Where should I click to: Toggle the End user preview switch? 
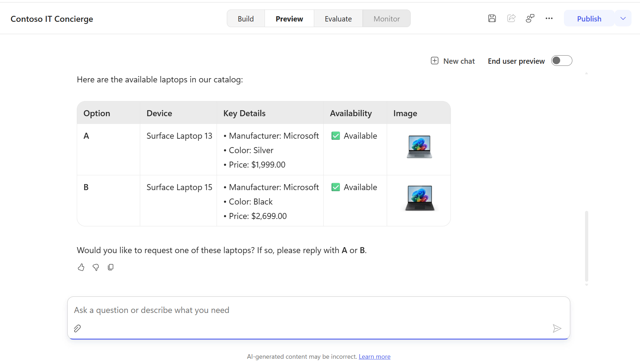coord(561,61)
